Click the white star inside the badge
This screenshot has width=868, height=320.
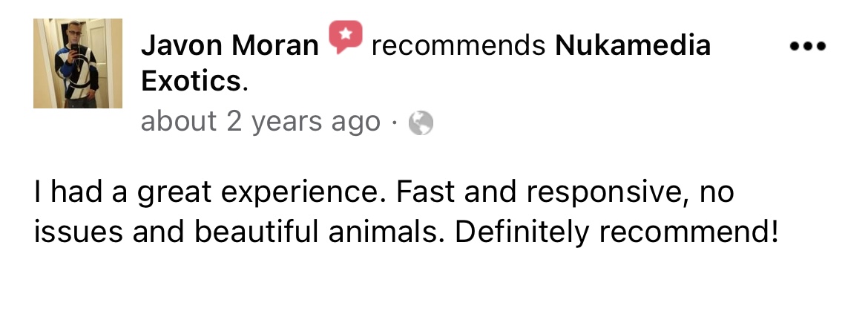point(346,33)
